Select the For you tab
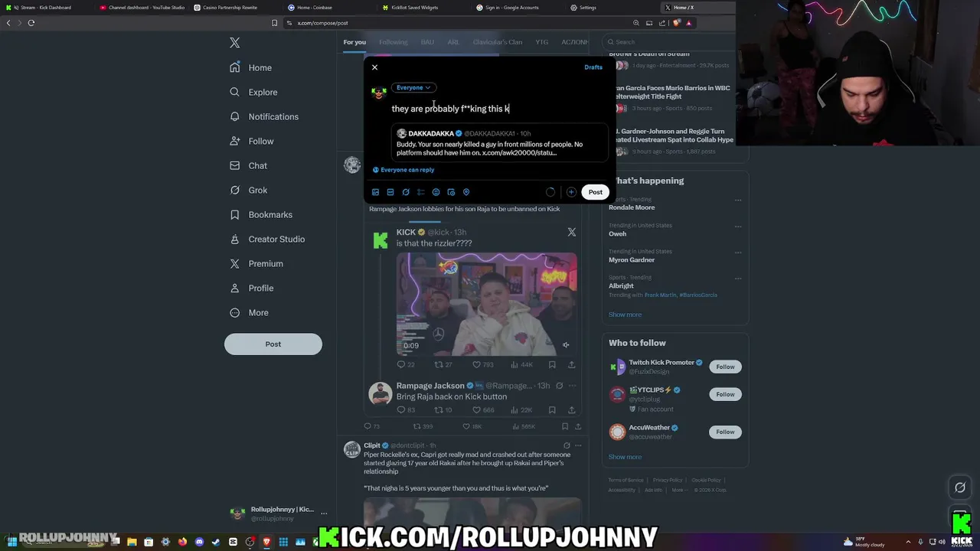The width and height of the screenshot is (980, 551). 354,42
